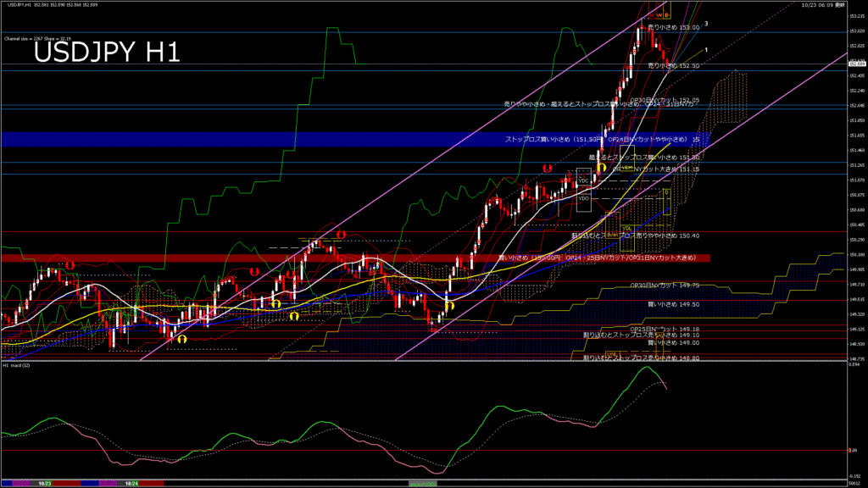Click the large USDJPY H1 title
This screenshot has height=488, width=868.
[x=106, y=53]
